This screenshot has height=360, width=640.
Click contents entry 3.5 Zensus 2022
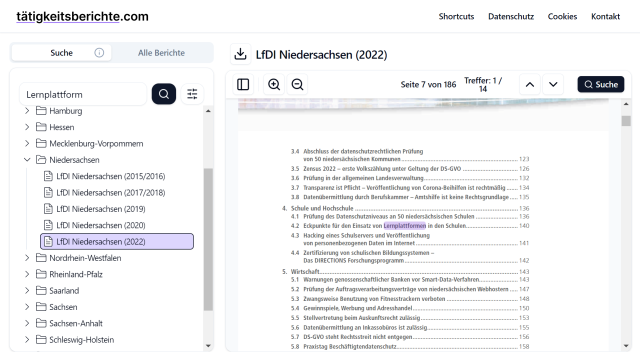(410, 169)
